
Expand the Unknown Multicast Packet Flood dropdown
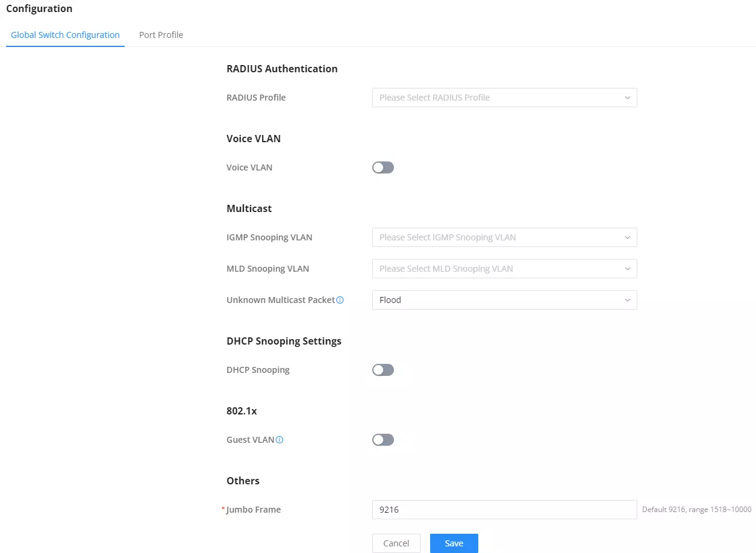505,300
